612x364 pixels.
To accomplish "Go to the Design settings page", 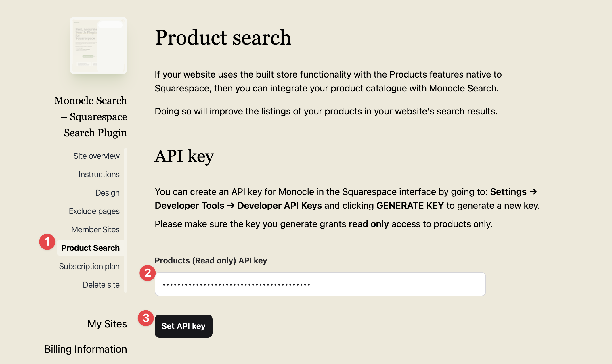I will (107, 193).
